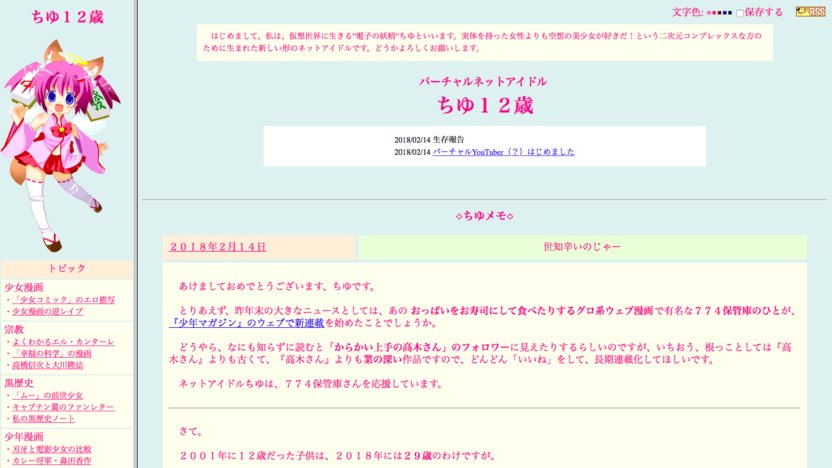
Task: Click the 2001年に12歳だった子供は sentence
Action: pyautogui.click(x=338, y=456)
